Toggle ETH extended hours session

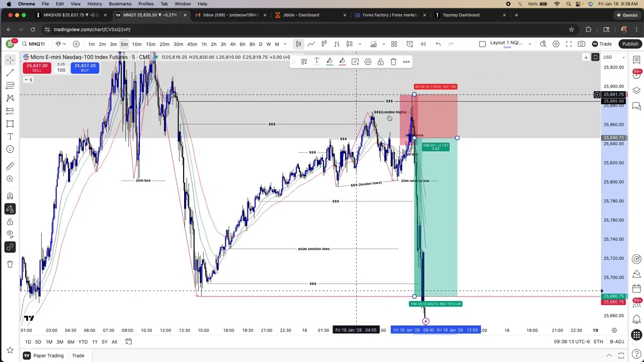pyautogui.click(x=598, y=342)
